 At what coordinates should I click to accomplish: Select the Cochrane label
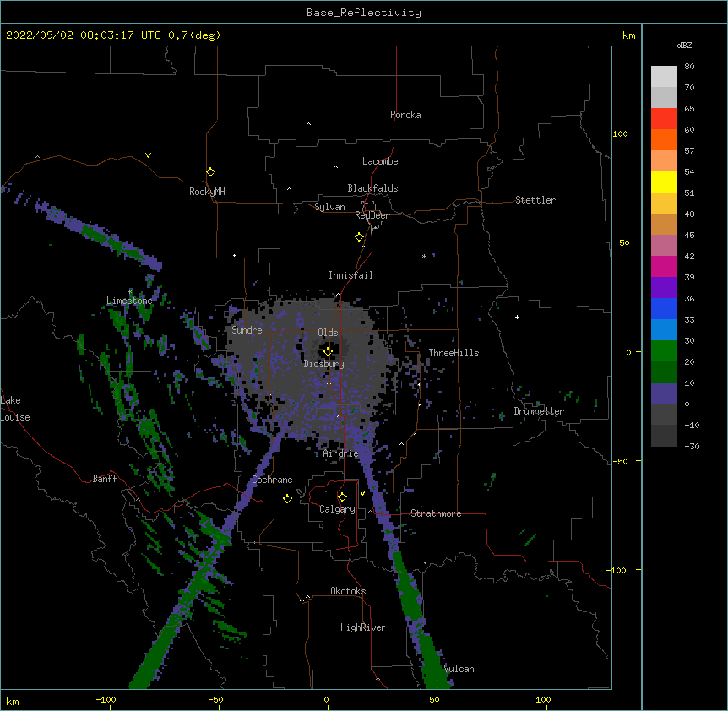[272, 480]
